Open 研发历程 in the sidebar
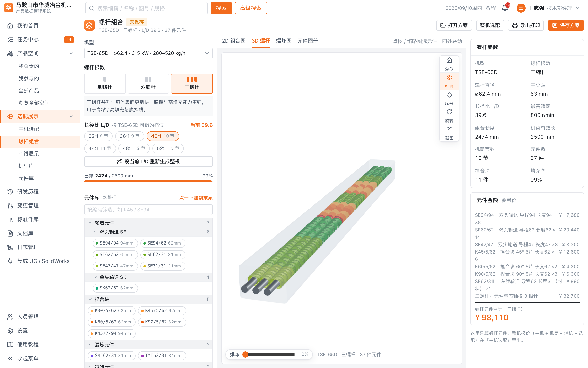The image size is (588, 368). click(40, 192)
